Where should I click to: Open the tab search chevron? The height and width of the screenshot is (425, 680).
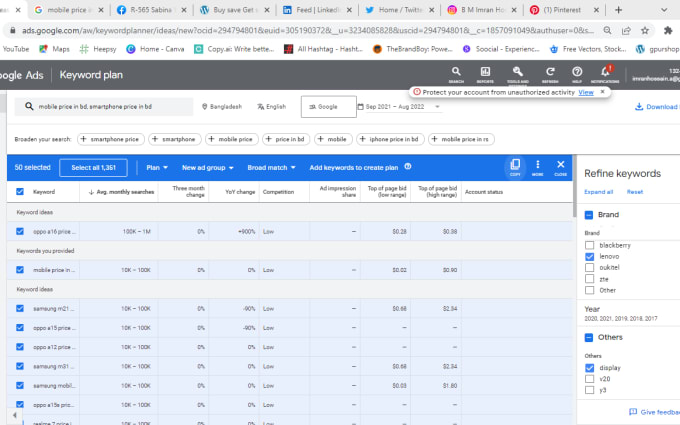pyautogui.click(x=664, y=10)
